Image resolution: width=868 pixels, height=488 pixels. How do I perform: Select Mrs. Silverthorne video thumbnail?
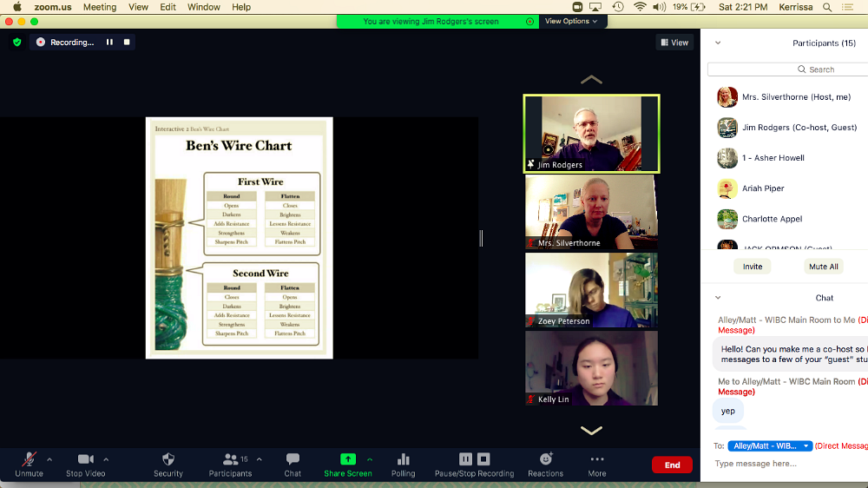pyautogui.click(x=591, y=212)
